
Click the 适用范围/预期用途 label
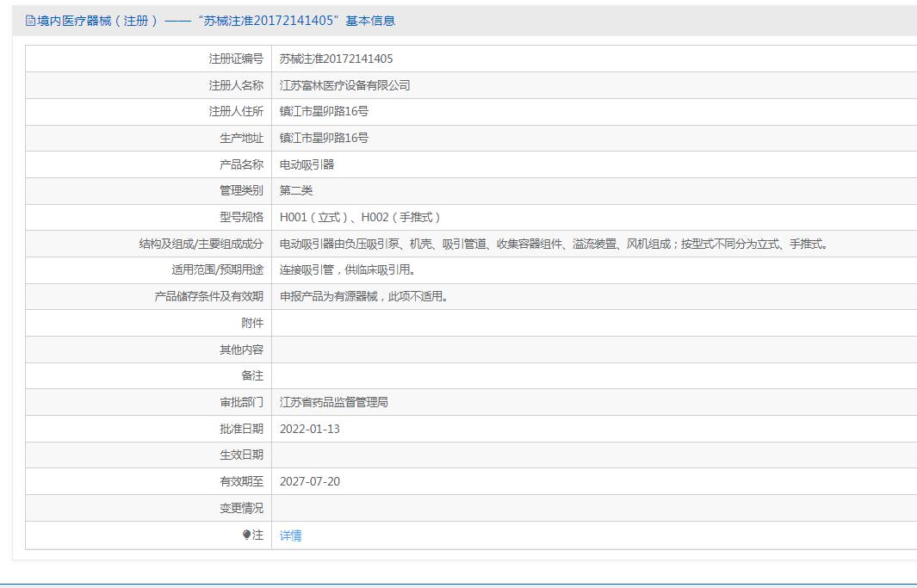pos(218,270)
